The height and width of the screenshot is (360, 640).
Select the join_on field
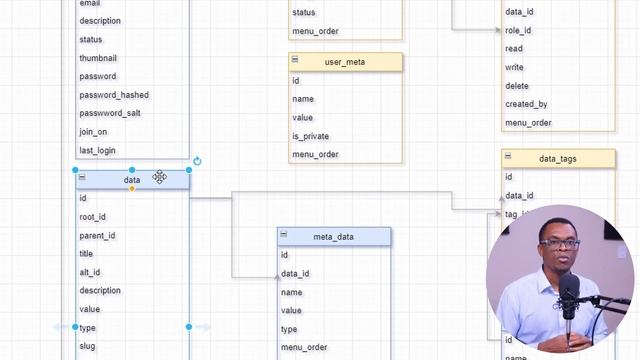[132, 132]
